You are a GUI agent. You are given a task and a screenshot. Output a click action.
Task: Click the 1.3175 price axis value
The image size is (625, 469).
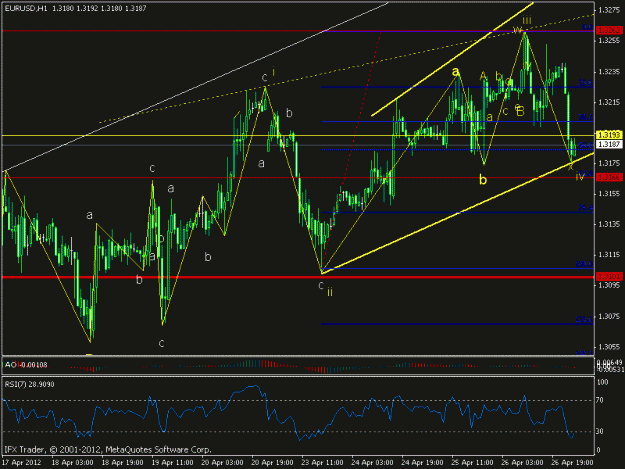[610, 163]
